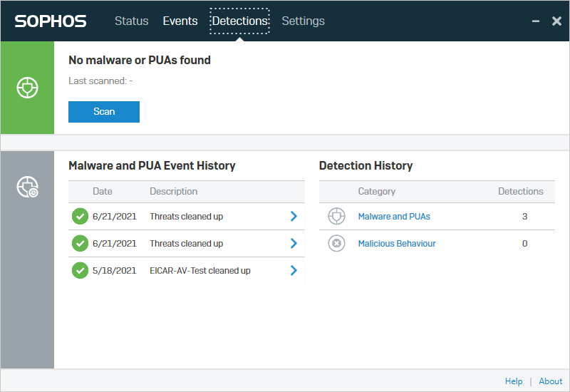
Task: Click the Malware and PUAs shield icon
Action: (x=336, y=217)
